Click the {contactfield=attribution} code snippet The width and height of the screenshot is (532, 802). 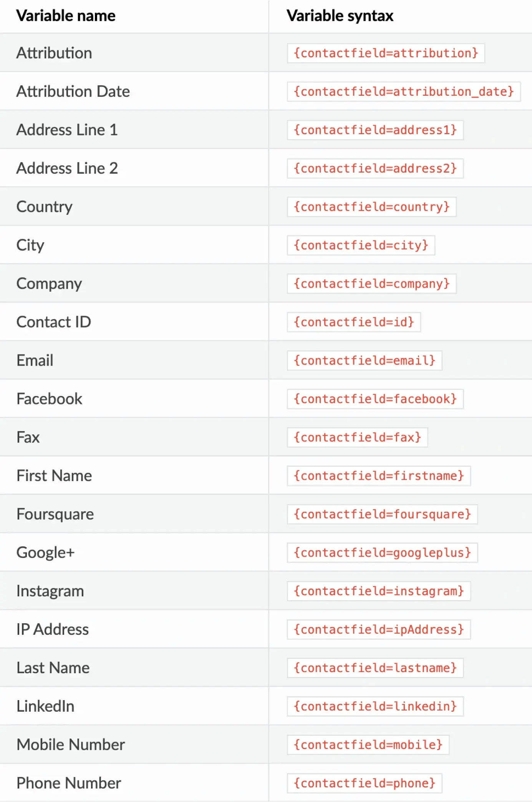tap(385, 53)
